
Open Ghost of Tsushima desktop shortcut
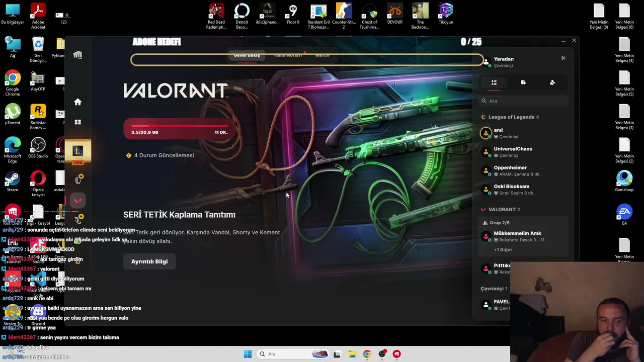(369, 16)
